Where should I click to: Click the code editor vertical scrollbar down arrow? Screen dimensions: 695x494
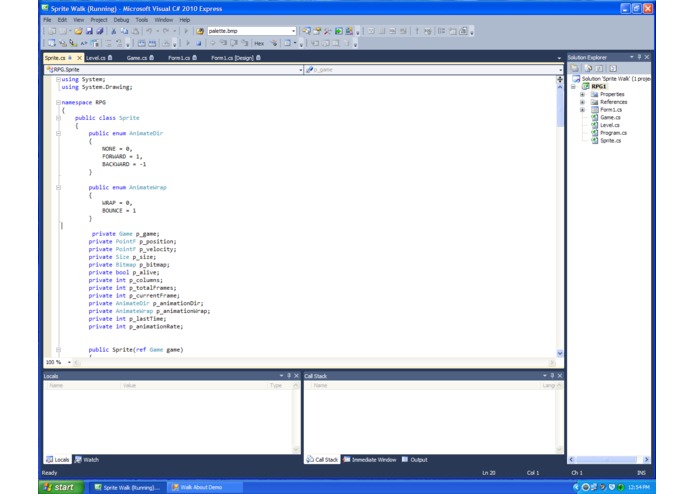pos(560,353)
